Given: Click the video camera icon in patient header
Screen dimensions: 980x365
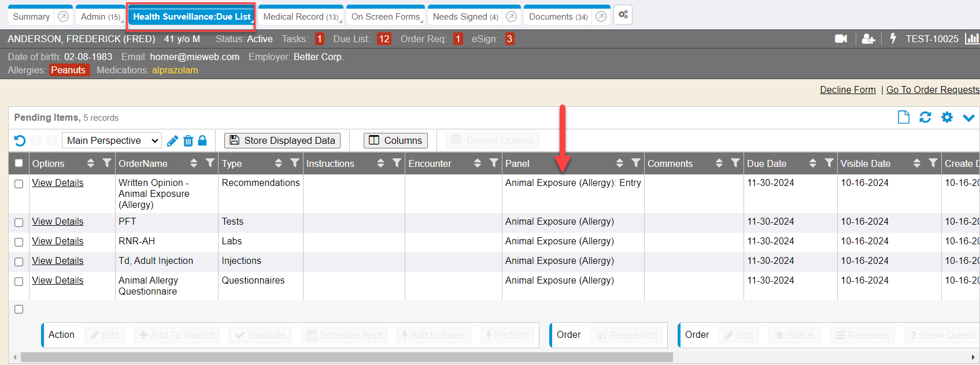Looking at the screenshot, I should coord(841,39).
